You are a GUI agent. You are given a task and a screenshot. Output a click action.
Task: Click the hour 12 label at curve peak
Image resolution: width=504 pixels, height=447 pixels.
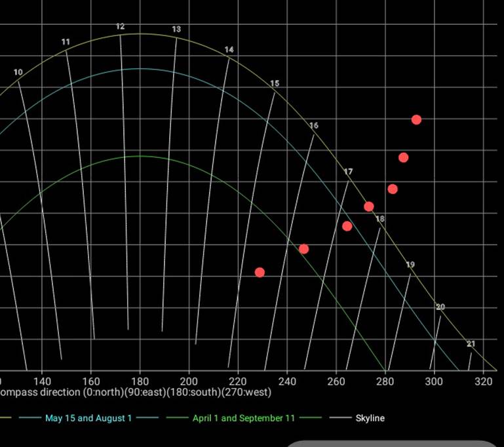[x=121, y=27]
